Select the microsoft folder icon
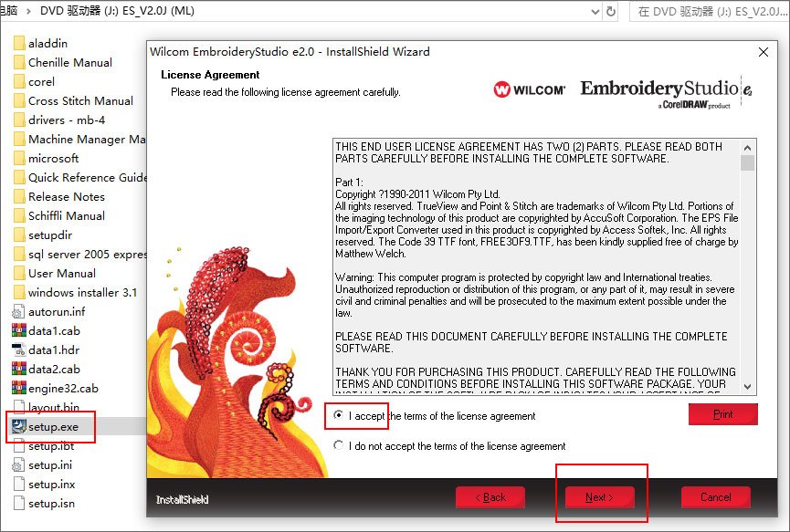 (x=20, y=158)
